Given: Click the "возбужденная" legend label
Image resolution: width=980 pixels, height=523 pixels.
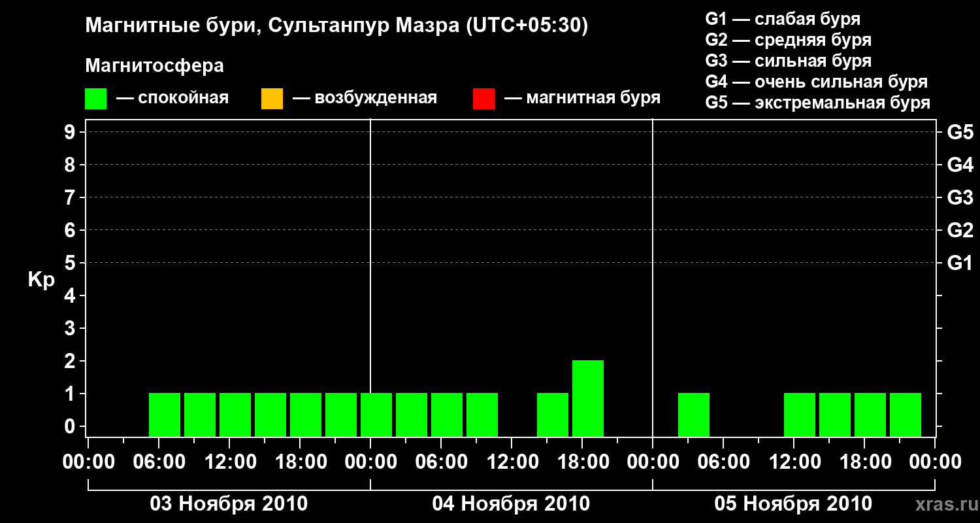Looking at the screenshot, I should pyautogui.click(x=376, y=99).
